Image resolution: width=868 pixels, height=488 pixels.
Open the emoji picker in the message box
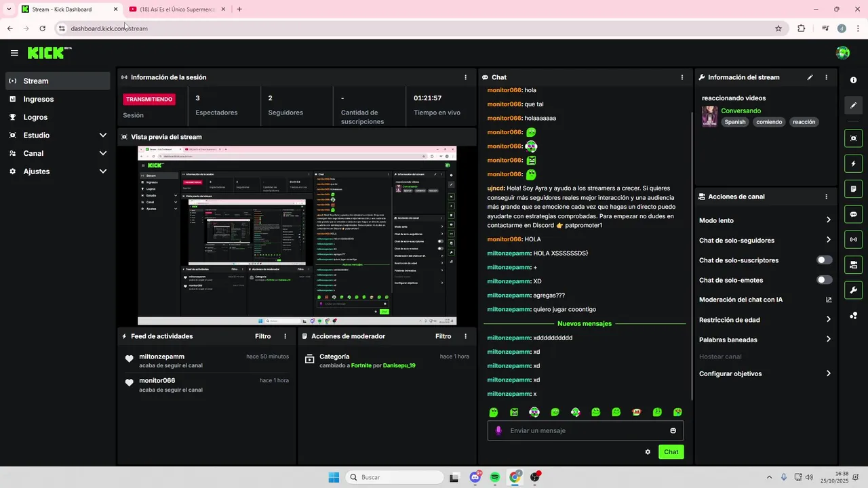(673, 430)
